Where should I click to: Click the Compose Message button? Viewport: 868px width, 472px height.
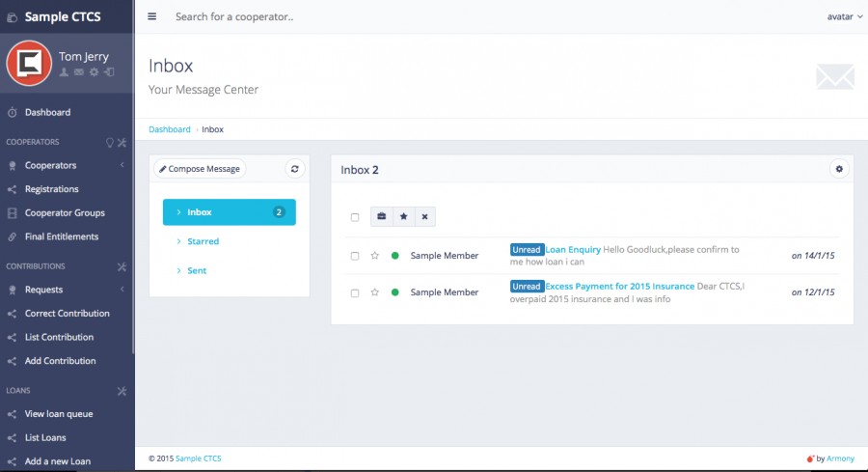coord(200,169)
